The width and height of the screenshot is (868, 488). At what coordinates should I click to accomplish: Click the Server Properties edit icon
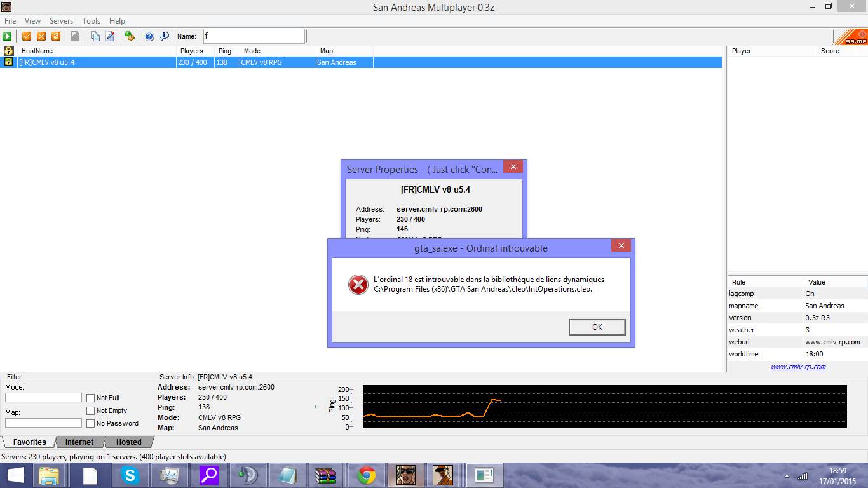point(109,36)
